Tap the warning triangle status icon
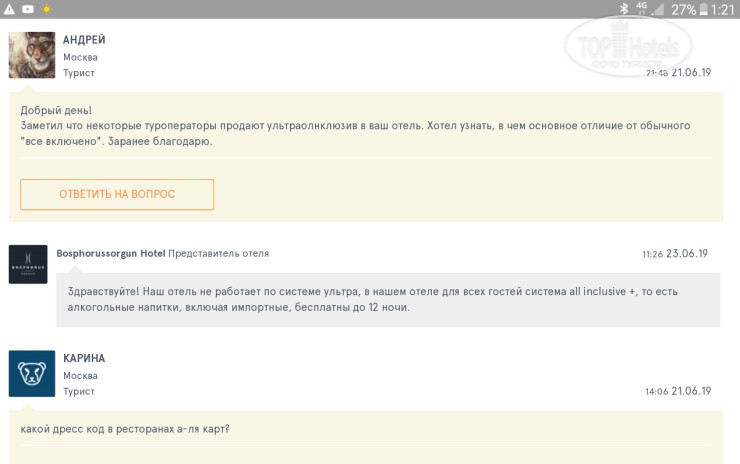The height and width of the screenshot is (464, 740). click(x=9, y=9)
